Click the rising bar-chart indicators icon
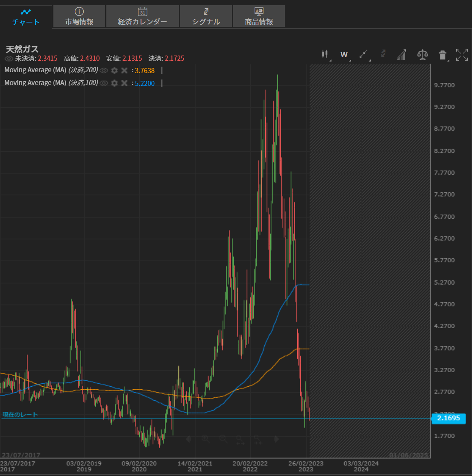Viewport: 472px width, 476px height. point(402,55)
